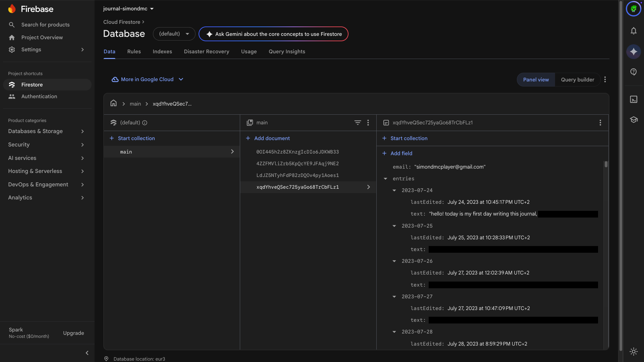Click the document panel scrollbar
Screen dimensions: 644x362
pos(606,164)
